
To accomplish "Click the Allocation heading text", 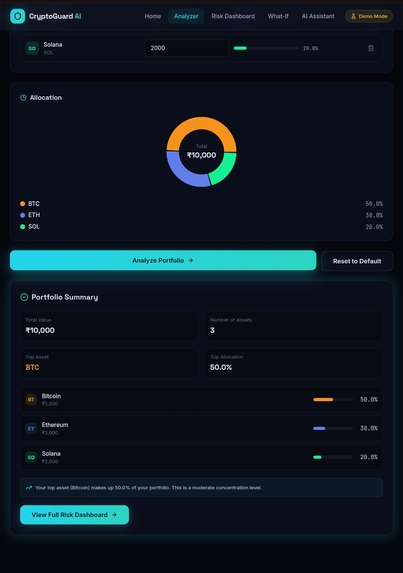I will (46, 98).
